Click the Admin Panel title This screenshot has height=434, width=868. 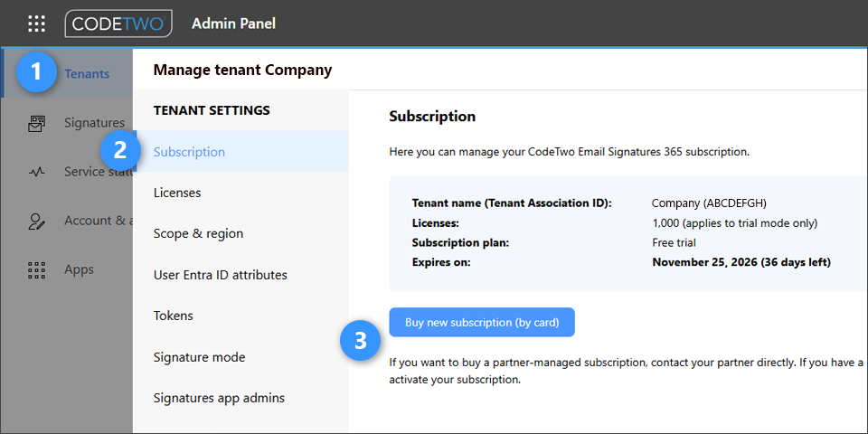[233, 24]
